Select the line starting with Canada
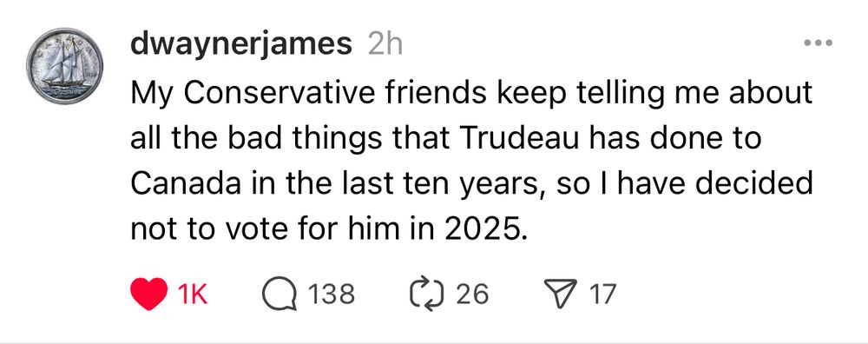This screenshot has width=868, height=344. click(x=471, y=184)
